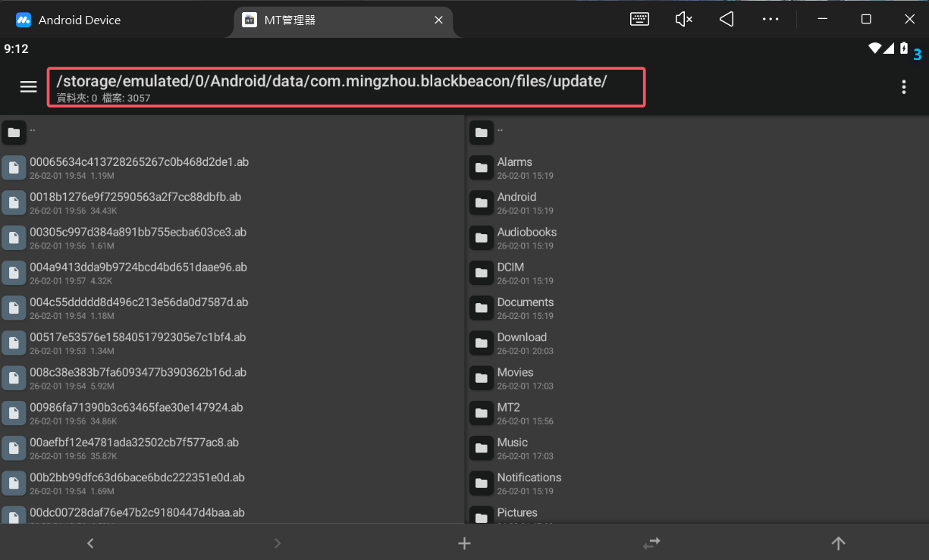Click the storage path header
The height and width of the screenshot is (560, 929).
click(x=347, y=87)
